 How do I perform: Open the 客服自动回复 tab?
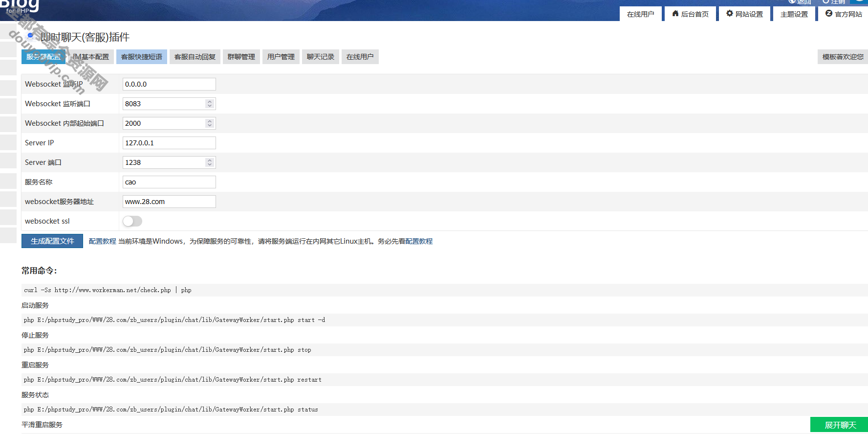click(x=195, y=57)
